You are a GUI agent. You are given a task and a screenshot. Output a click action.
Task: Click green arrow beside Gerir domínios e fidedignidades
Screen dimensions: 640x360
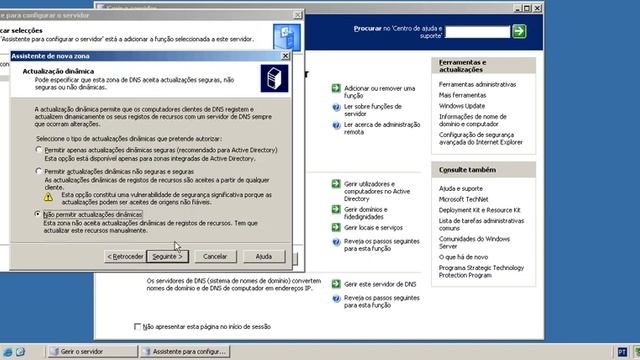[x=336, y=209]
